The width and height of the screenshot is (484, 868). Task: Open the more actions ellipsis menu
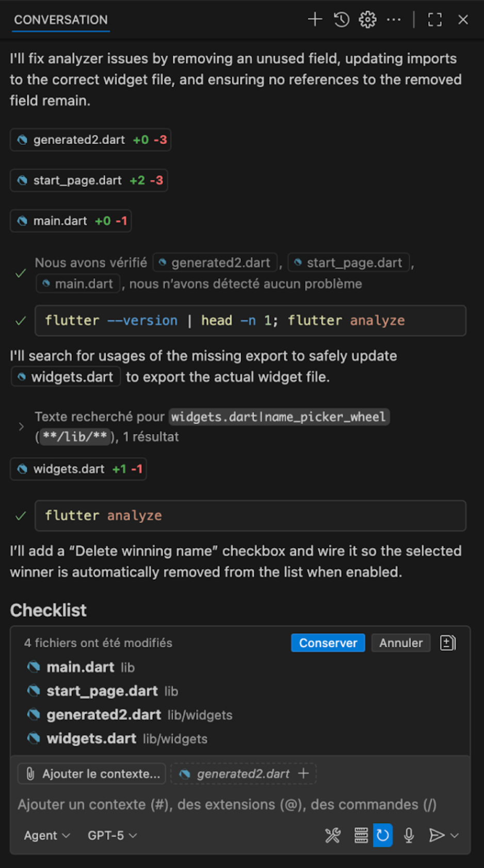[394, 20]
